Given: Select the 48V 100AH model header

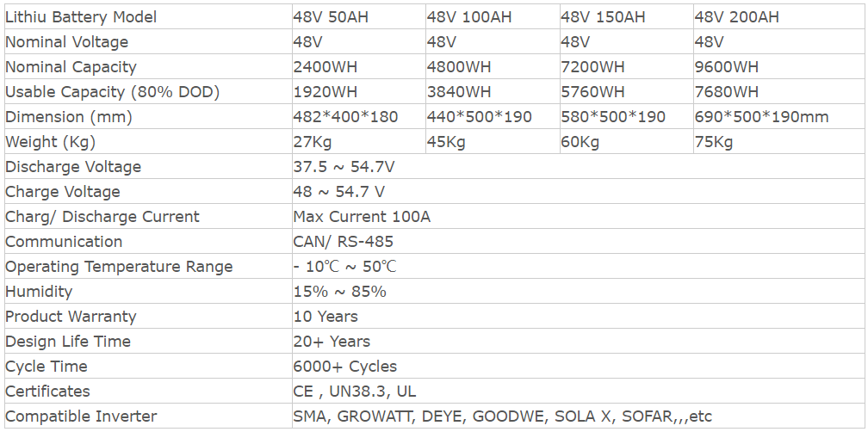Looking at the screenshot, I should pos(493,16).
